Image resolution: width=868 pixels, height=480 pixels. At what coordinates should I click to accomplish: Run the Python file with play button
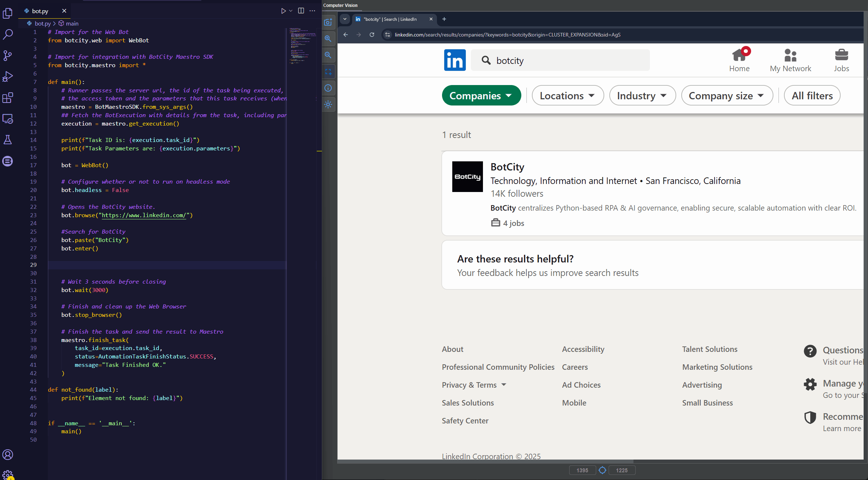coord(283,11)
